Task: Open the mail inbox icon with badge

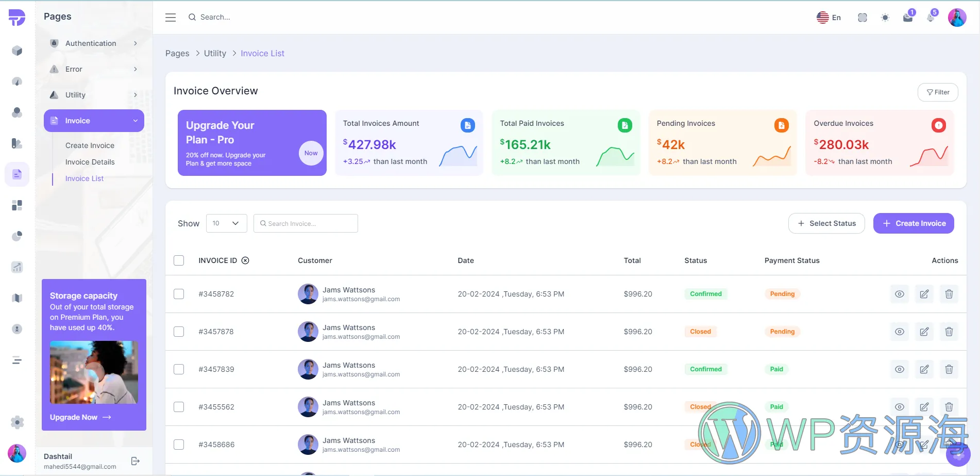Action: click(908, 18)
